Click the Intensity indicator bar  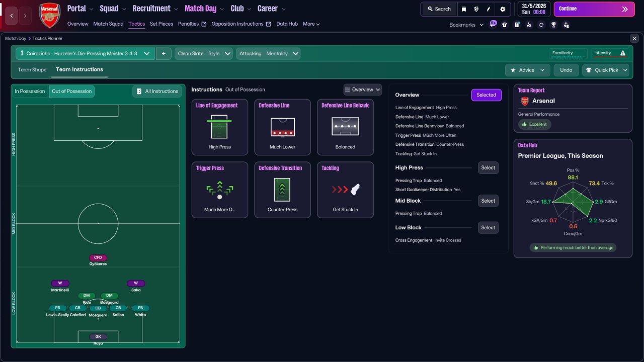610,53
